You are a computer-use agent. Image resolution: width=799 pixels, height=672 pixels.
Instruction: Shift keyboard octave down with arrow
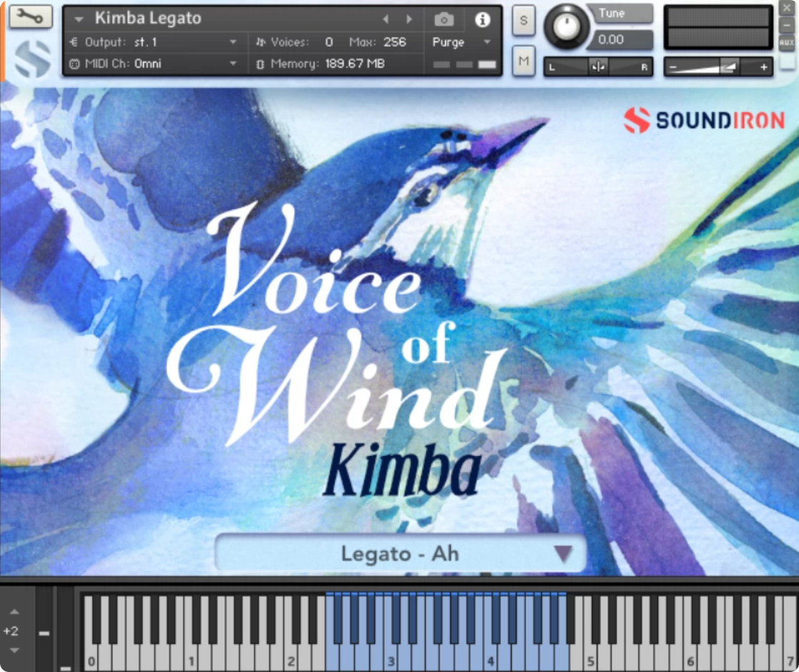click(14, 651)
